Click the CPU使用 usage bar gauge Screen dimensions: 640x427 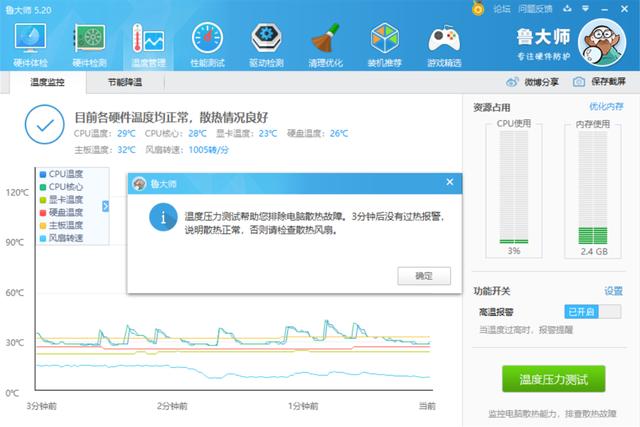(x=514, y=187)
